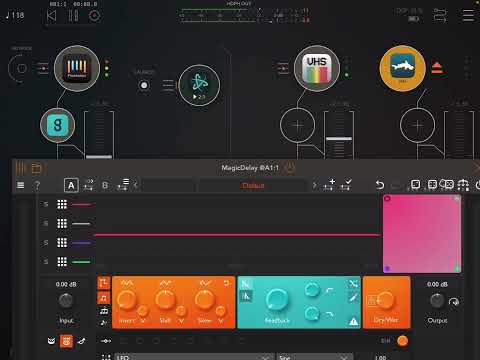Rewind transport to the start
Screen dimensions: 480x360
click(51, 16)
